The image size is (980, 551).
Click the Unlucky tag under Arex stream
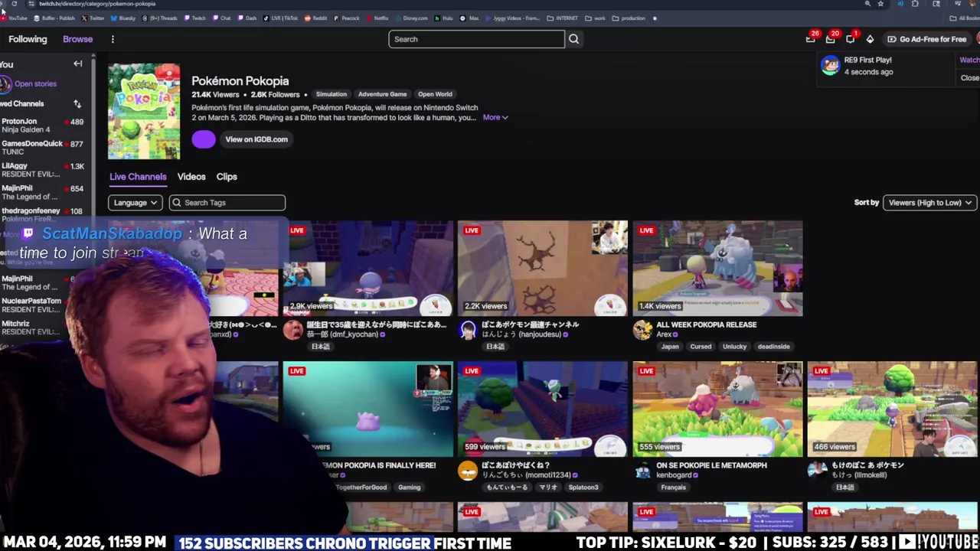coord(734,347)
